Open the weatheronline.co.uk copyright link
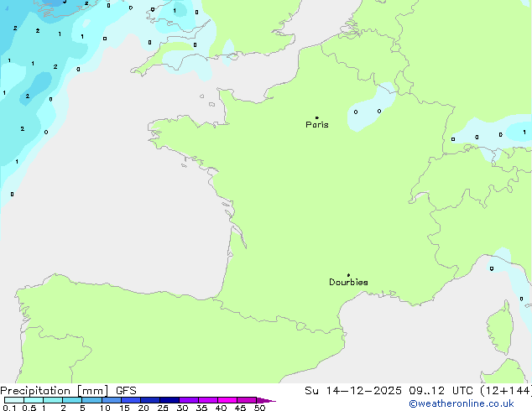 [462, 403]
